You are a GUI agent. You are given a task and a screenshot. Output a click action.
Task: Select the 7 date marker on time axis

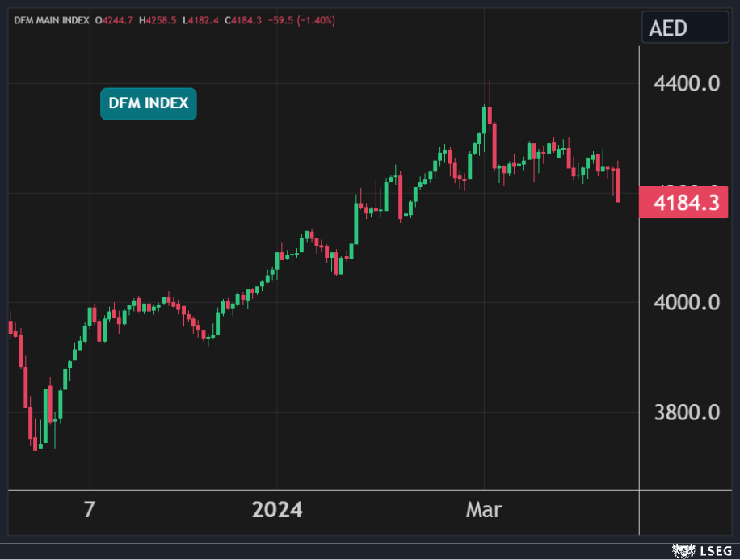coord(90,510)
